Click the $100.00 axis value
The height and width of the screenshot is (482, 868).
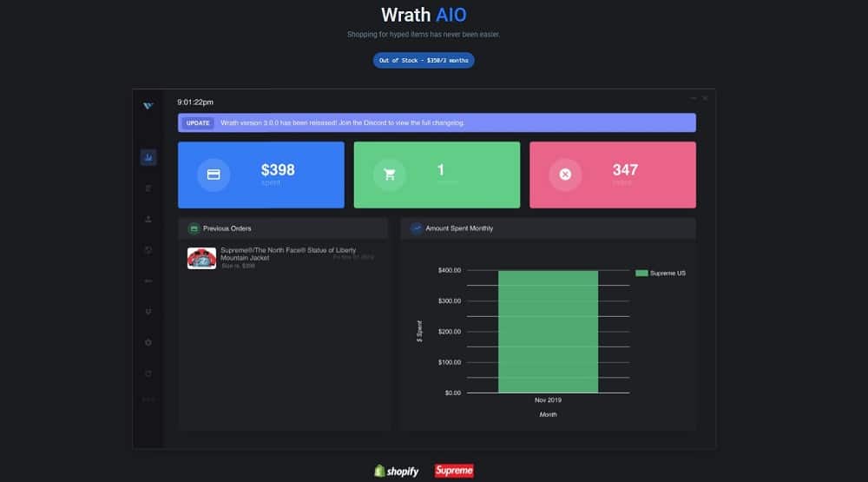point(450,362)
